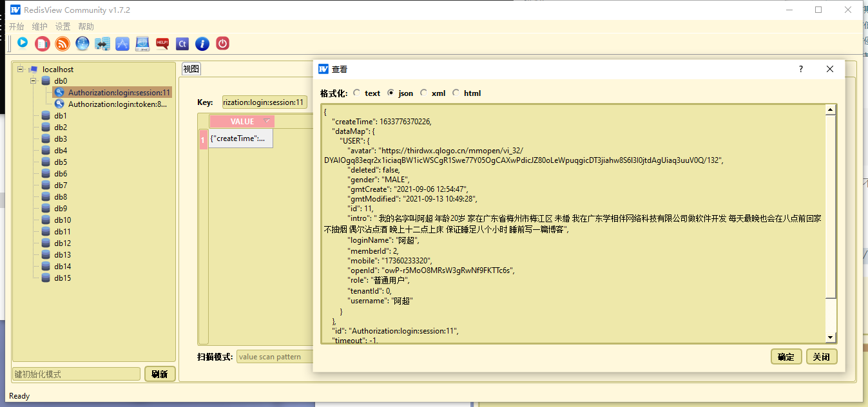The width and height of the screenshot is (868, 407).
Task: Click the 确定 button in dialog
Action: 786,357
